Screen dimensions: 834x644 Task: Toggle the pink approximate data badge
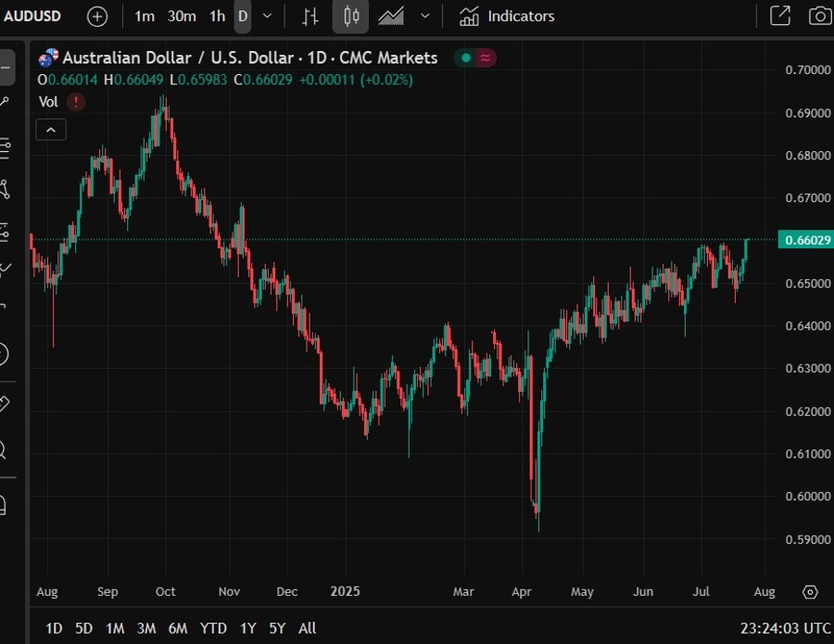point(486,58)
